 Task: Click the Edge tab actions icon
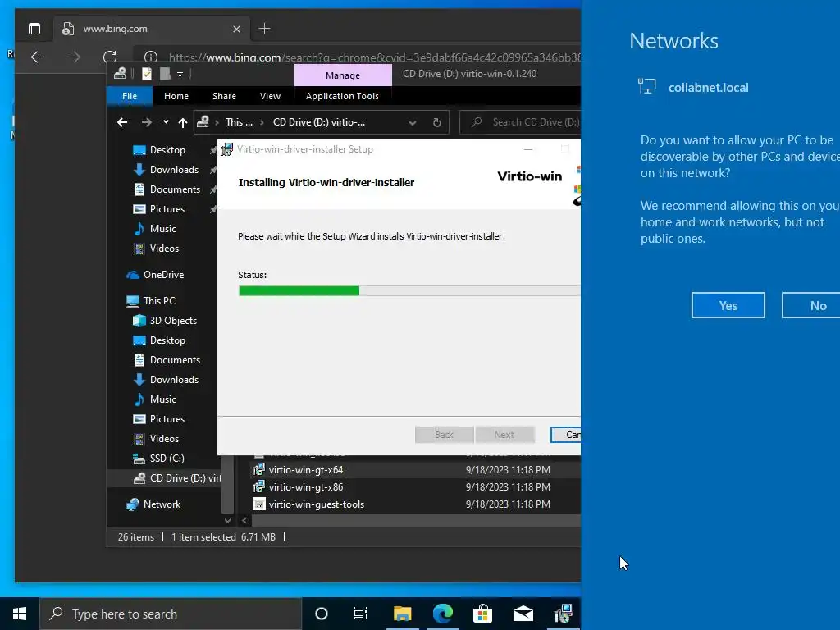pos(34,29)
